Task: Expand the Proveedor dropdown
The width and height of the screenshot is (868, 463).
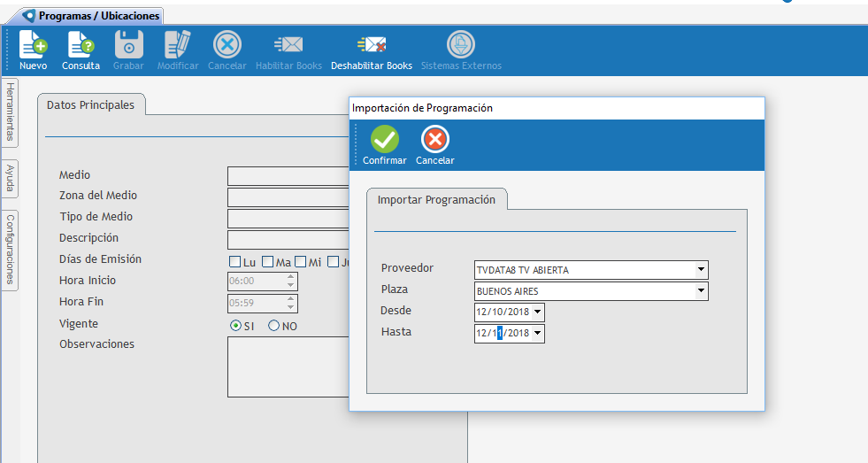Action: click(701, 270)
